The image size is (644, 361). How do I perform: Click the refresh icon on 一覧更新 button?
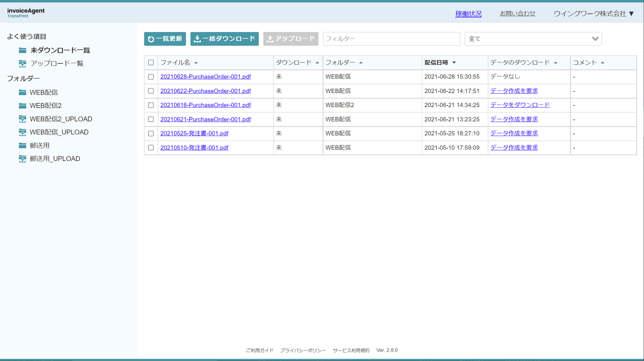(151, 39)
